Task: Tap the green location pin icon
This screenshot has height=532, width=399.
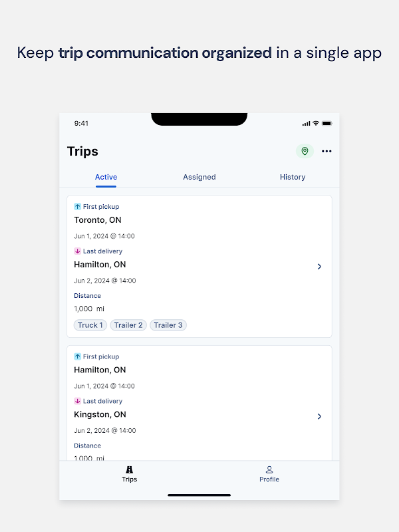Action: 305,151
